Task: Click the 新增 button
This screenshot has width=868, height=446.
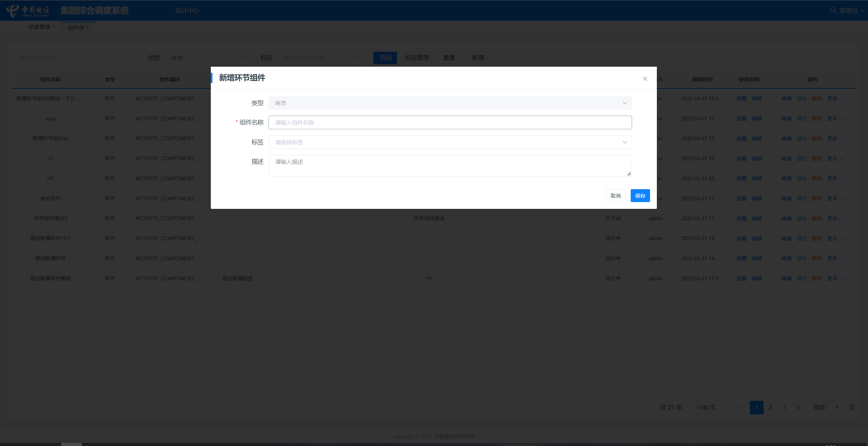Action: pyautogui.click(x=478, y=58)
